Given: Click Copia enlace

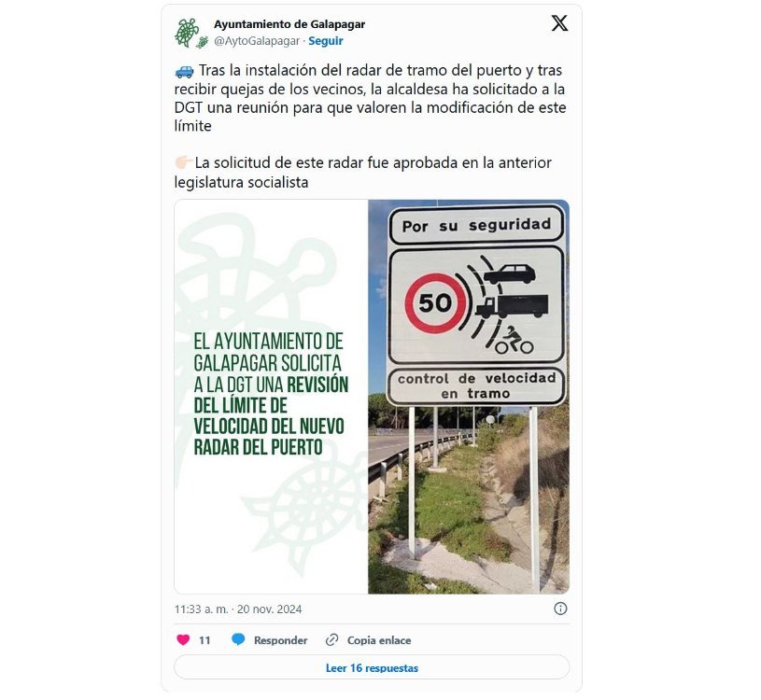Looking at the screenshot, I should pyautogui.click(x=379, y=640).
